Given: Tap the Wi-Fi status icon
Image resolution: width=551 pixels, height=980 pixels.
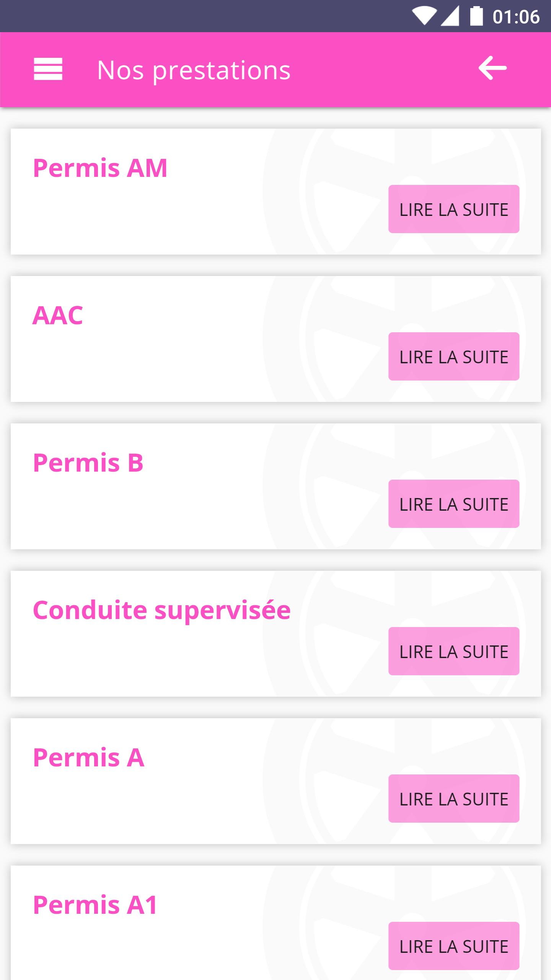Looking at the screenshot, I should [x=424, y=16].
